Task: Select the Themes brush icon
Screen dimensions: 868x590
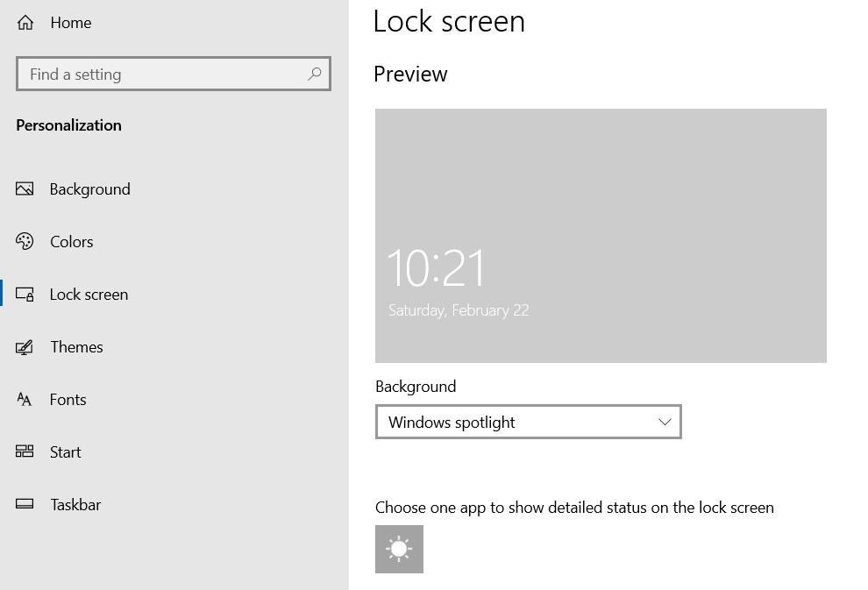Action: (26, 346)
